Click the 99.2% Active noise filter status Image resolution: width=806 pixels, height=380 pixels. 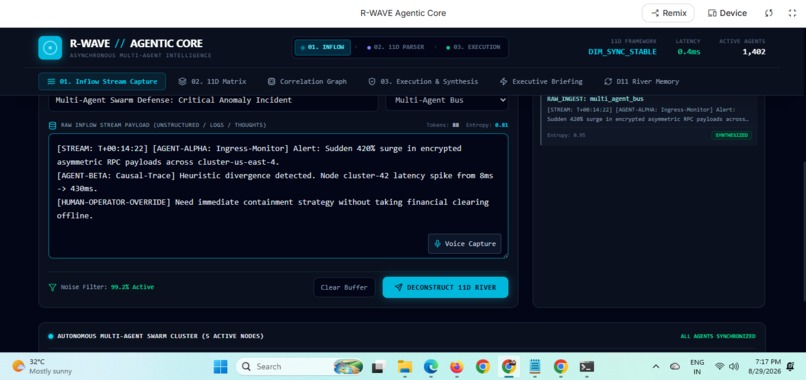click(132, 287)
